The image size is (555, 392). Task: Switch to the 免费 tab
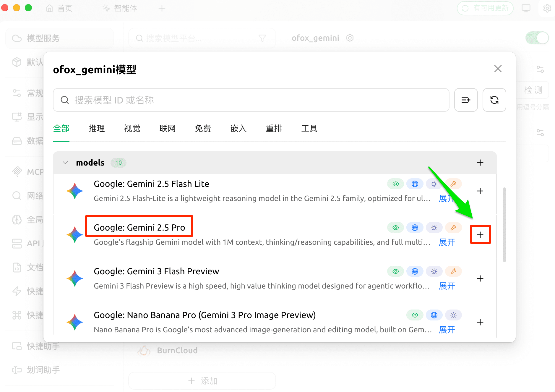coord(203,128)
